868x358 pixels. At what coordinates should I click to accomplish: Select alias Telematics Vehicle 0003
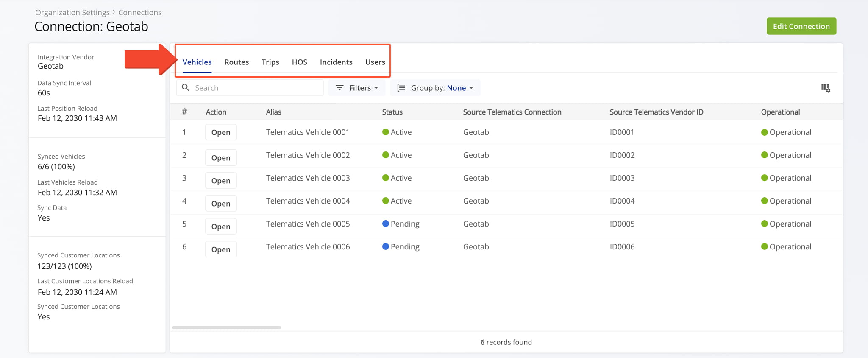point(308,178)
